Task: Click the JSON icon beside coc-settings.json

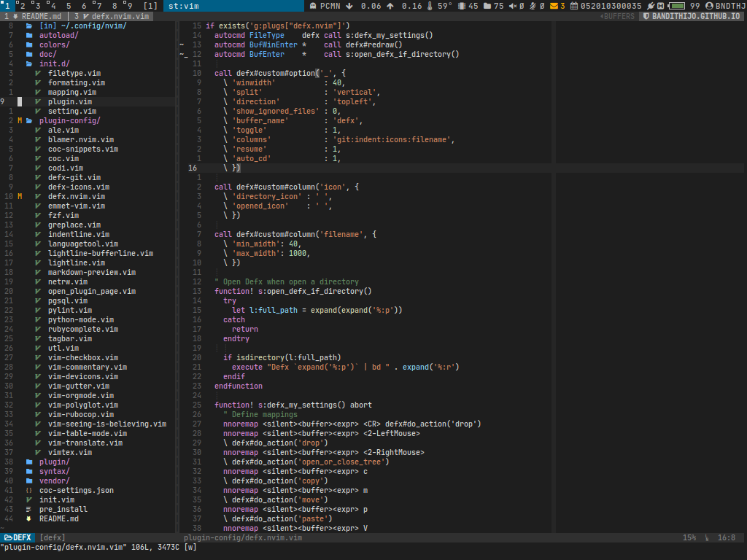Action: point(29,491)
